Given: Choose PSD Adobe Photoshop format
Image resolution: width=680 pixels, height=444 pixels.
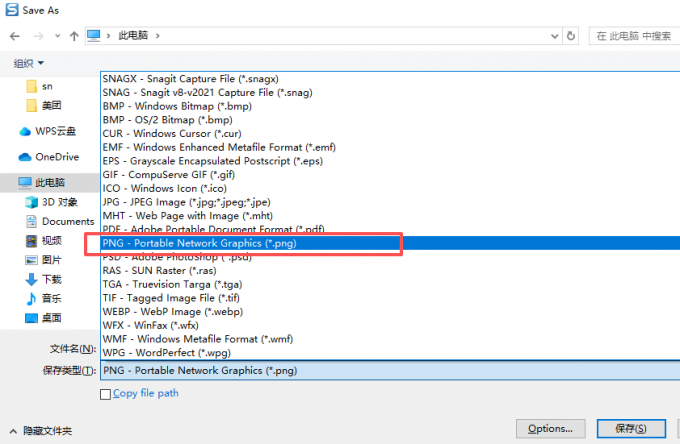Looking at the screenshot, I should (x=390, y=257).
